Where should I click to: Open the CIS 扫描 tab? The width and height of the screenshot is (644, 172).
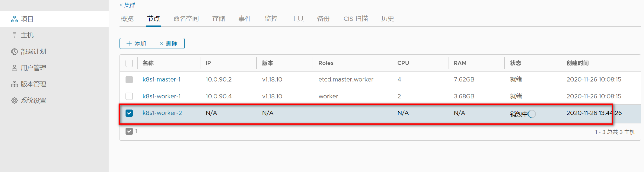tap(355, 19)
